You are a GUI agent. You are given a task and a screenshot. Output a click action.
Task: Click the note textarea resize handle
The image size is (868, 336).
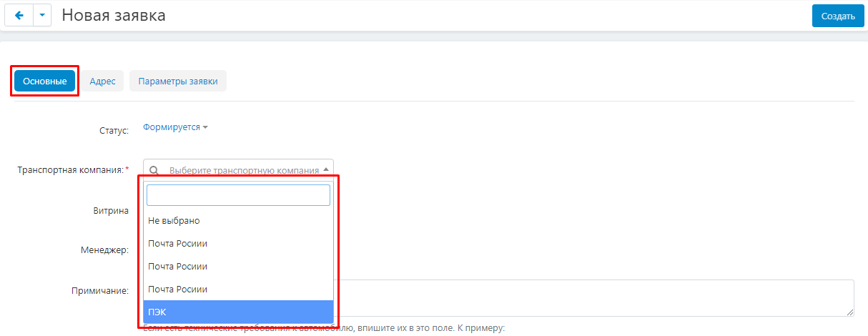[850, 312]
